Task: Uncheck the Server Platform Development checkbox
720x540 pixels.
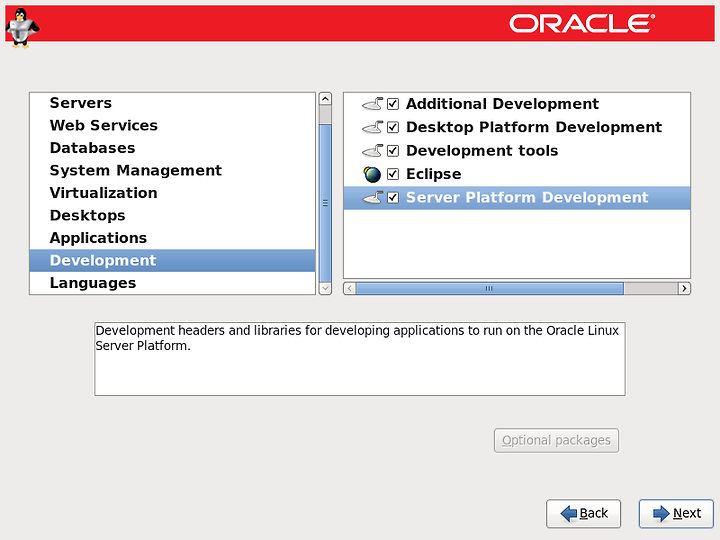Action: click(393, 198)
